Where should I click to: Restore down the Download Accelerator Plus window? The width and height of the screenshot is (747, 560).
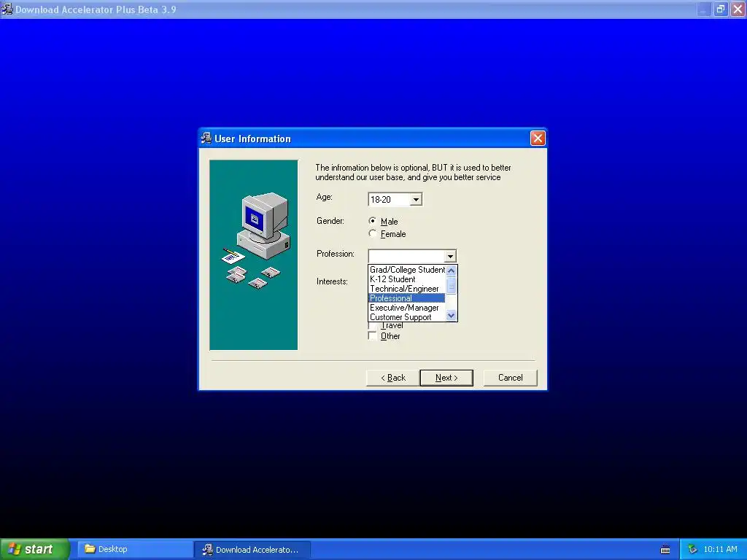[721, 9]
